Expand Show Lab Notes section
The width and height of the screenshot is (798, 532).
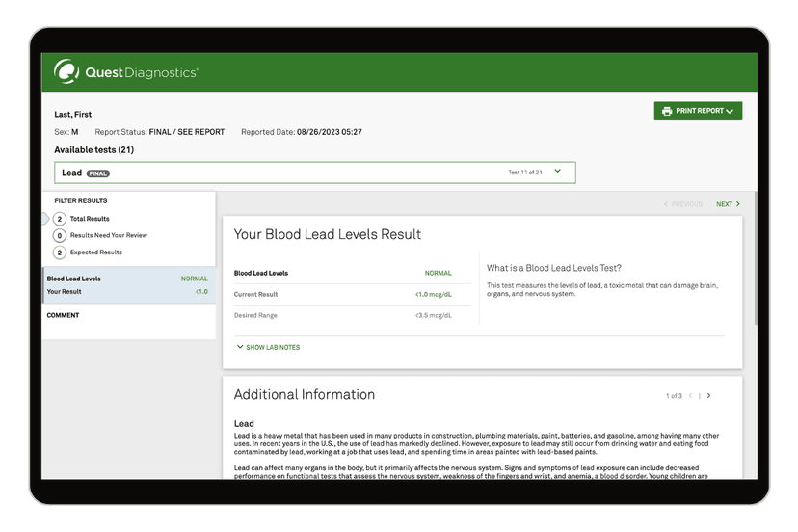tap(272, 347)
